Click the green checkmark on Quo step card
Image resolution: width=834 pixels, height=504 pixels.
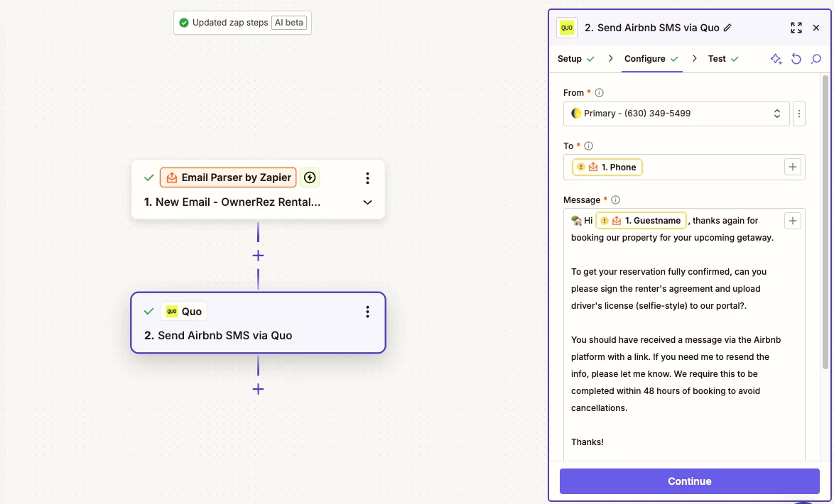coord(149,312)
